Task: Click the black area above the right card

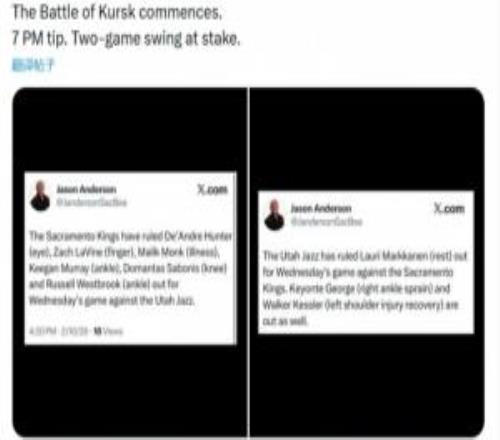Action: coord(367,138)
